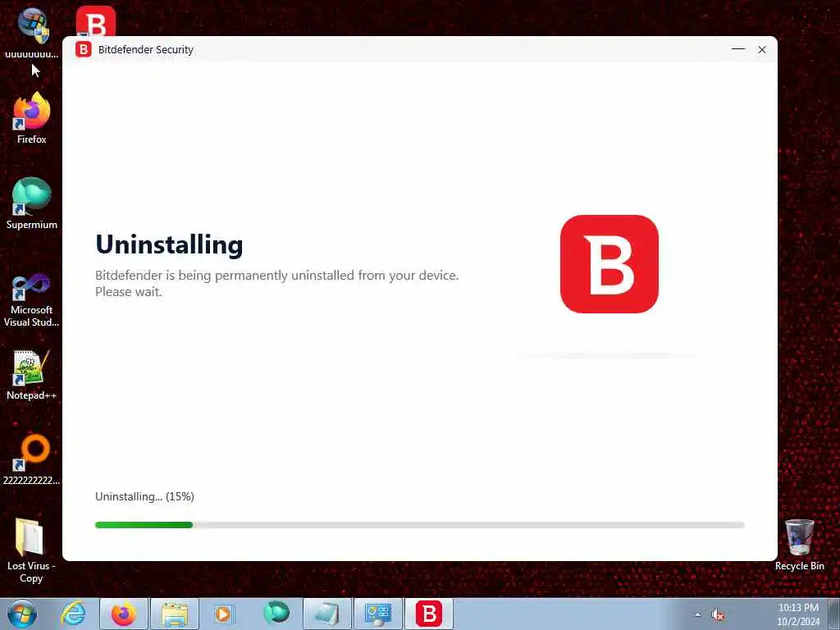The image size is (840, 630).
Task: Minimize the Bitdefender Security window
Action: [x=738, y=49]
